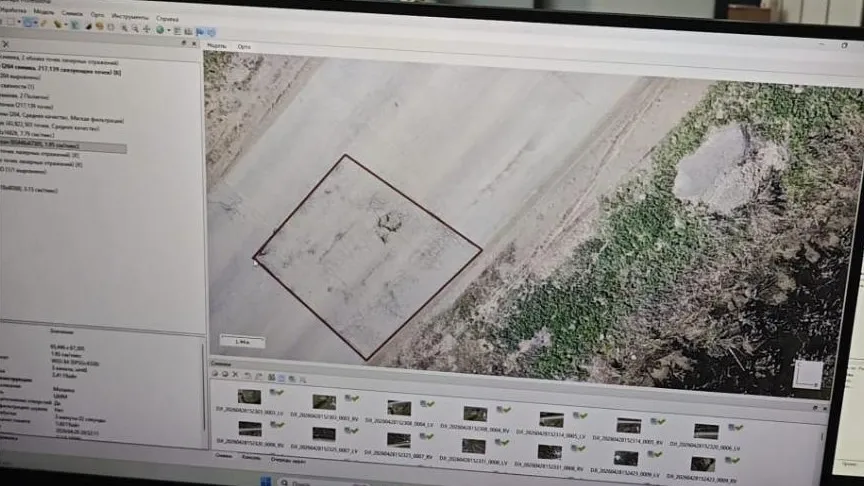
Task: Click the first icon in the Снимки panel toolbar
Action: pyautogui.click(x=215, y=375)
